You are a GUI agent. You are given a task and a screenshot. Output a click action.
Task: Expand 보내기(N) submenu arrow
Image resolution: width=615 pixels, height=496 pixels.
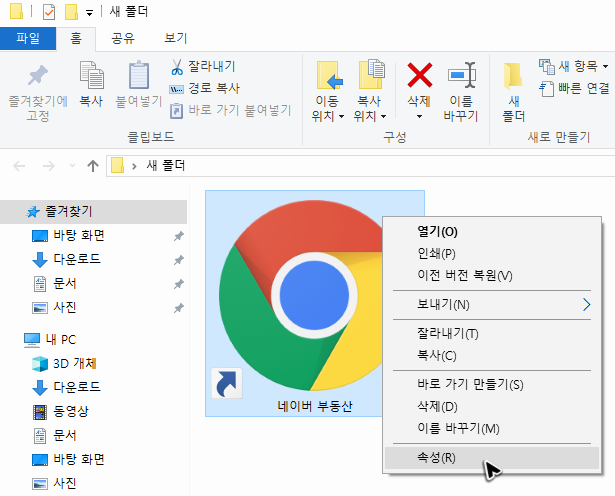586,305
